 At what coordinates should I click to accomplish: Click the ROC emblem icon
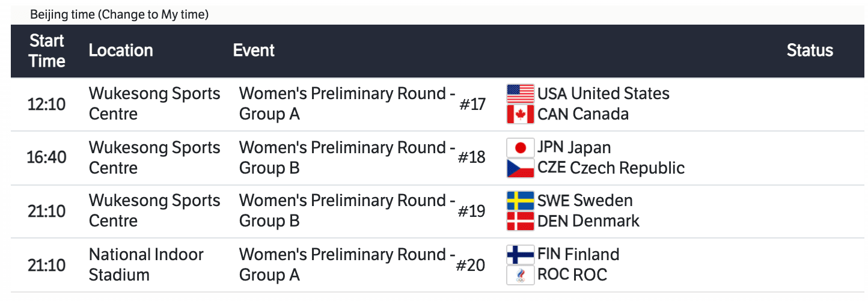520,275
